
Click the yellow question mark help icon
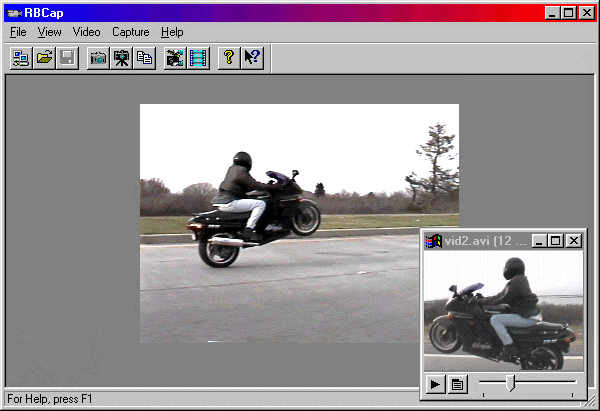(229, 58)
